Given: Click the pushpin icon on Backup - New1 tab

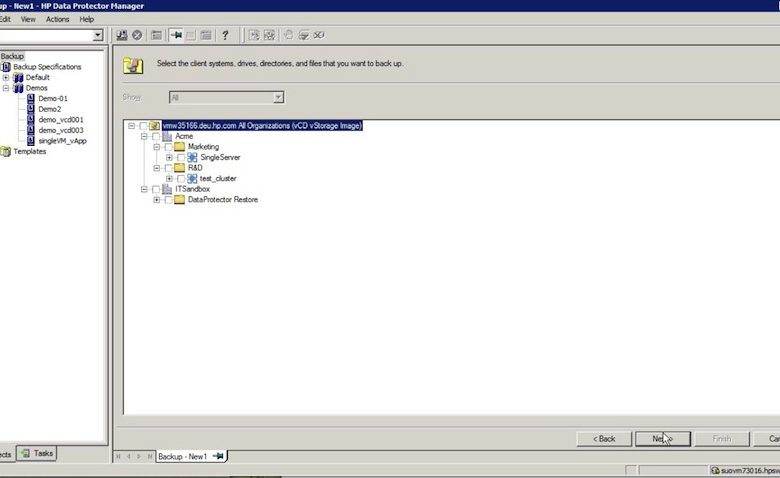Looking at the screenshot, I should [x=218, y=456].
